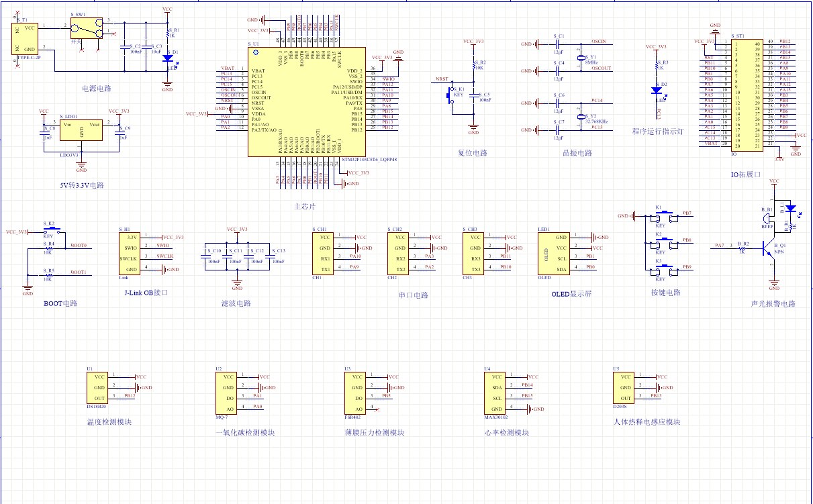
Task: Click the 'J-Link OB接口' label
Action: coord(146,292)
